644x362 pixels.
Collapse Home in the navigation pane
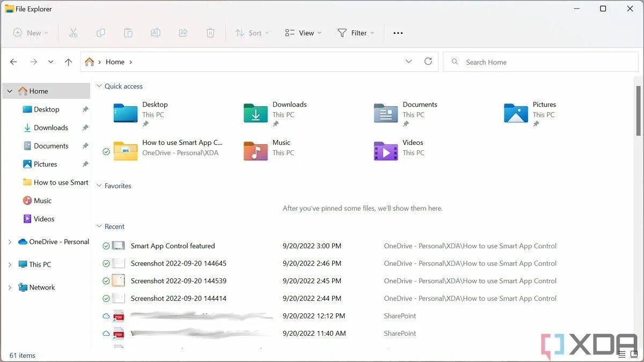10,91
